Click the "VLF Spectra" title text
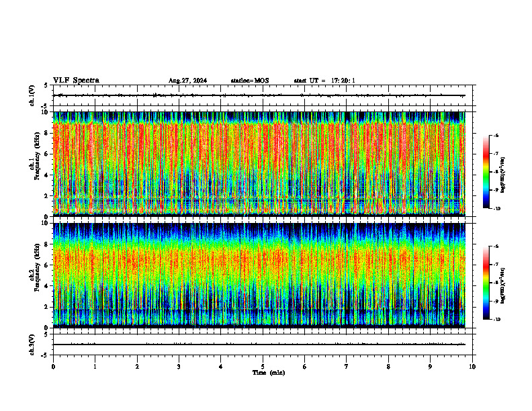The width and height of the screenshot is (532, 411). (x=76, y=81)
